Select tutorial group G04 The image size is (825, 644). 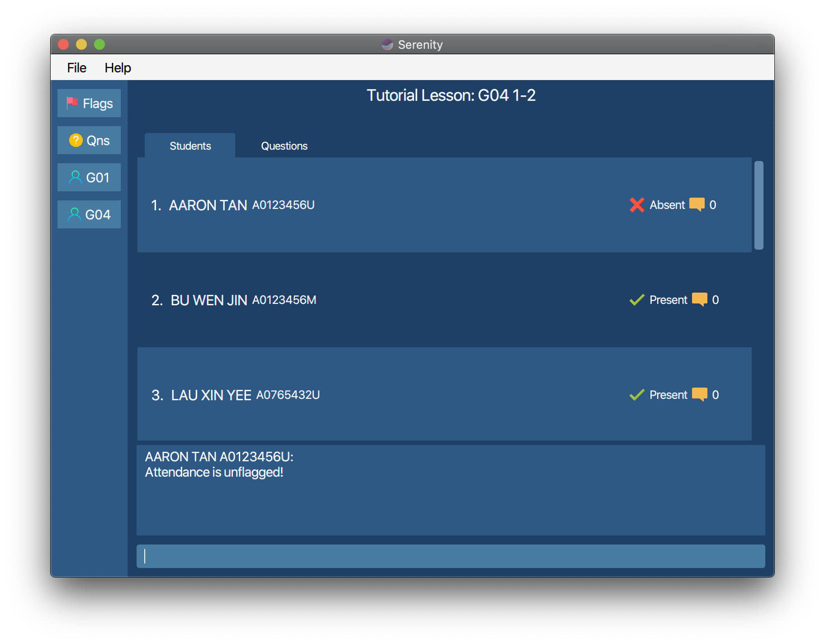89,214
